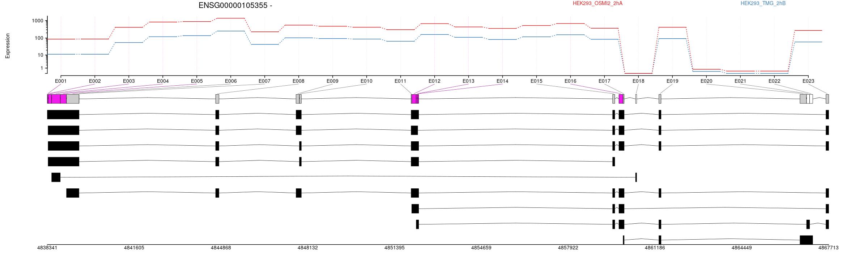Click y-axis tick value 1000
This screenshot has height=253, width=868.
[37, 21]
